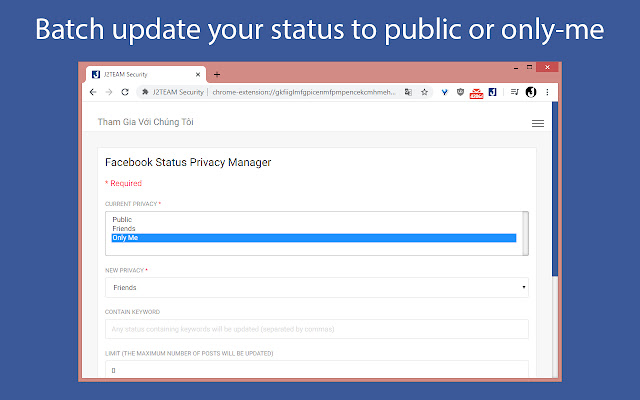Focus the Contain Keyword input field

316,329
